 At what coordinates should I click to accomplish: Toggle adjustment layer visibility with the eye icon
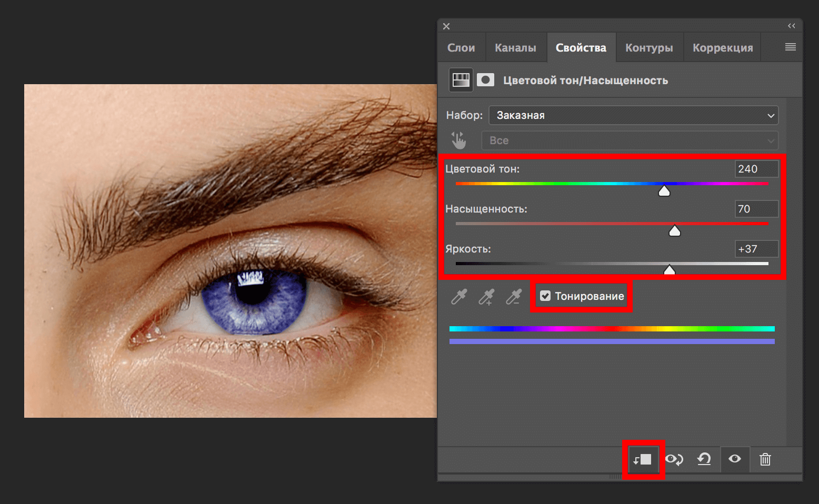pos(735,459)
